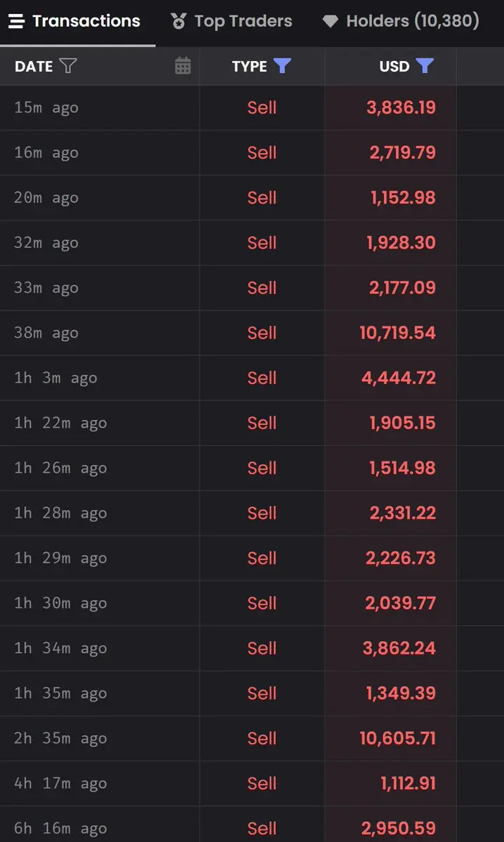The height and width of the screenshot is (842, 504).
Task: Click the DATE column header
Action: click(x=34, y=66)
